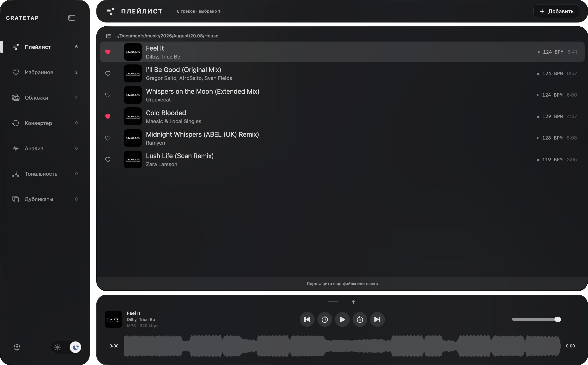Collapse the sidebar panel icon

click(x=72, y=18)
